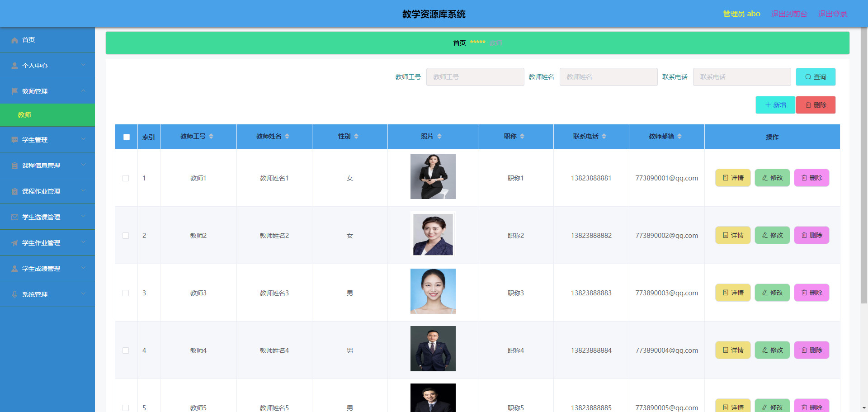Expand the 课程信息管理 submenu chevron

click(84, 165)
